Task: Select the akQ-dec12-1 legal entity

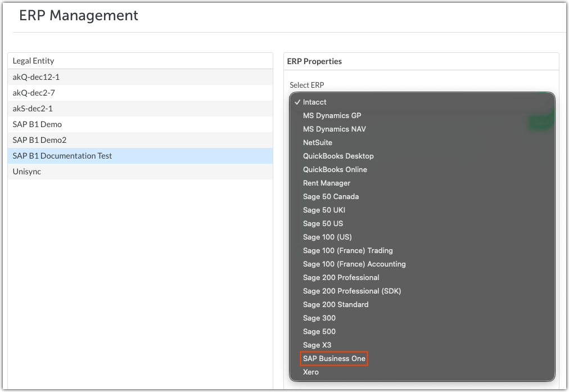Action: click(x=140, y=77)
